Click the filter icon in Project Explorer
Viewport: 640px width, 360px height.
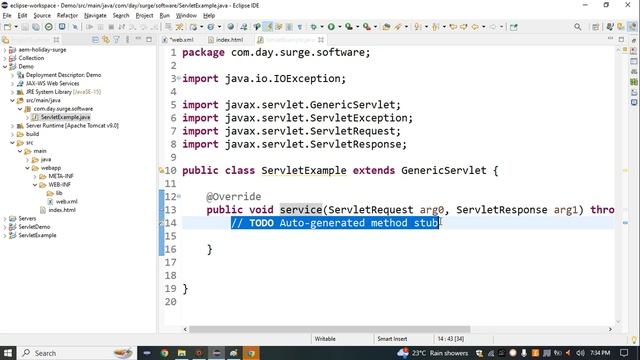(x=117, y=40)
